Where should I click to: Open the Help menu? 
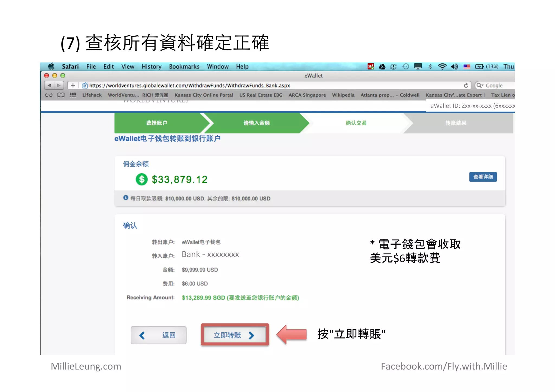click(242, 67)
